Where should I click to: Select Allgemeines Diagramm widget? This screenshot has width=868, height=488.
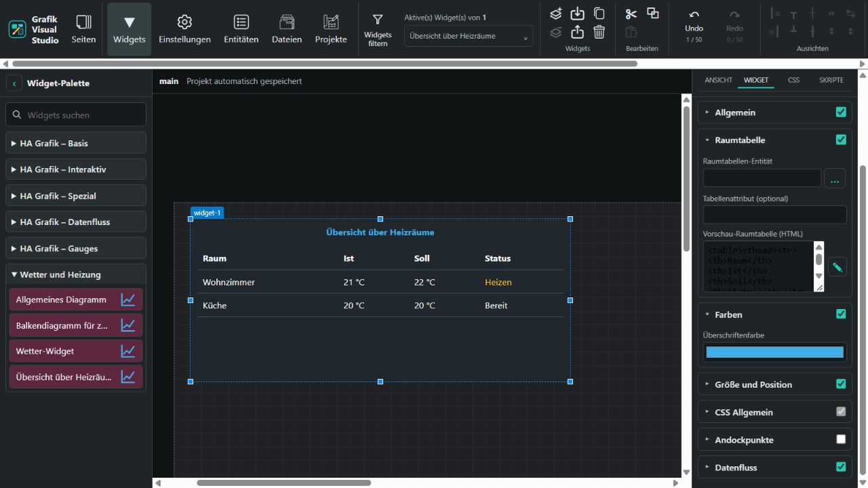[x=76, y=300]
